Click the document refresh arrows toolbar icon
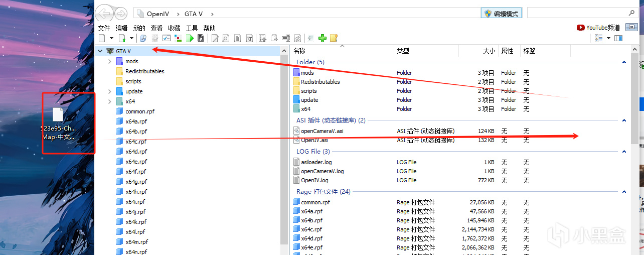 point(297,38)
